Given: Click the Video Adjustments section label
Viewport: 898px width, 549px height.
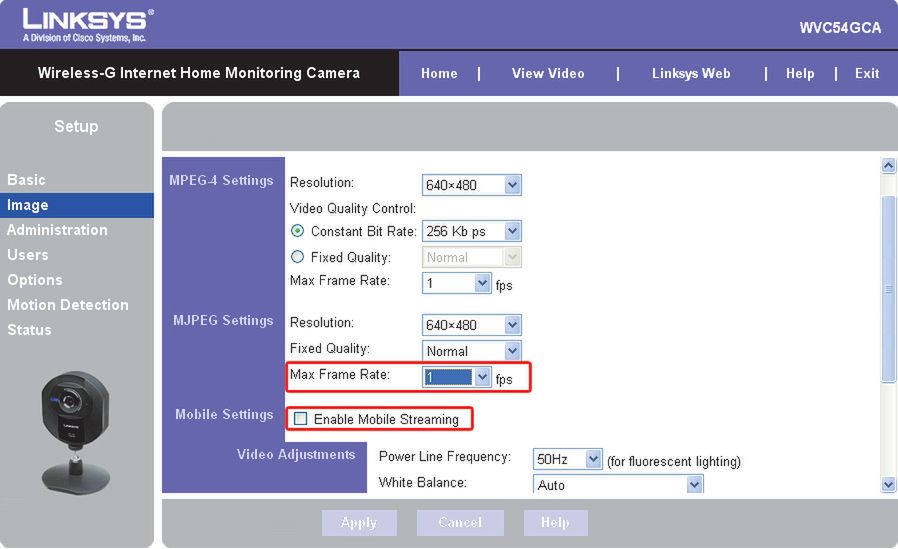Looking at the screenshot, I should click(x=296, y=455).
